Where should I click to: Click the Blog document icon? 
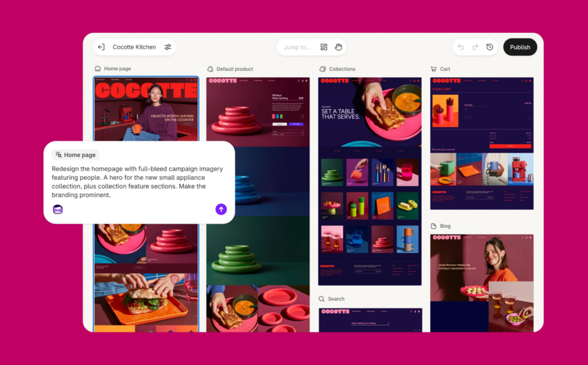(434, 226)
